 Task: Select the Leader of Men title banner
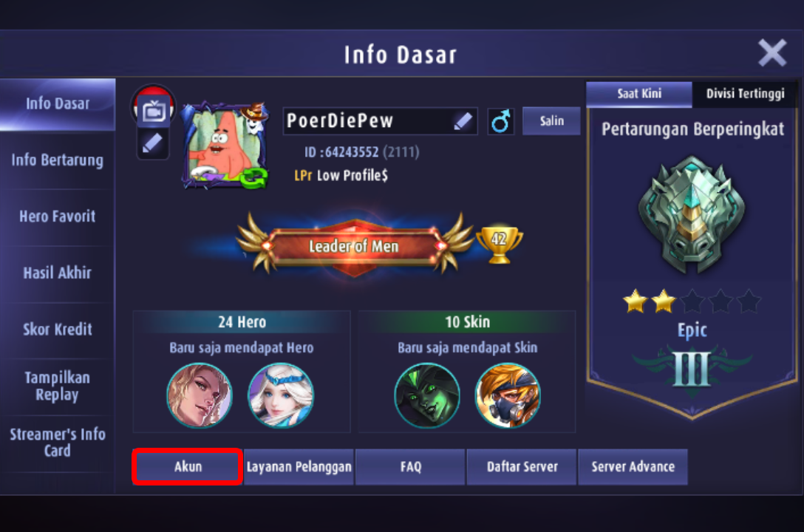[x=354, y=246]
